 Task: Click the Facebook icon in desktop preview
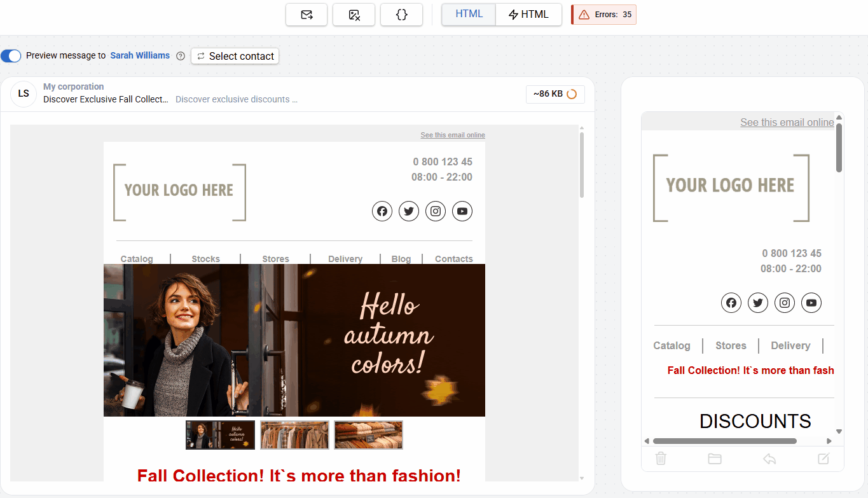[x=382, y=211]
